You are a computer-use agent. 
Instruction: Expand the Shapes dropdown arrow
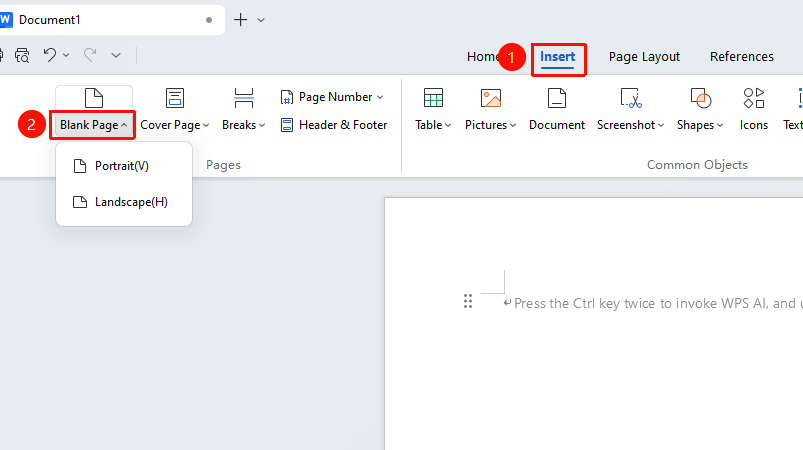tap(720, 125)
